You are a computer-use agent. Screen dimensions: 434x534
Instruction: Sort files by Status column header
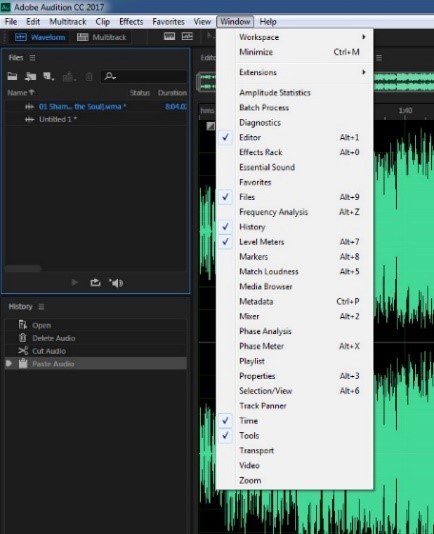[x=140, y=93]
